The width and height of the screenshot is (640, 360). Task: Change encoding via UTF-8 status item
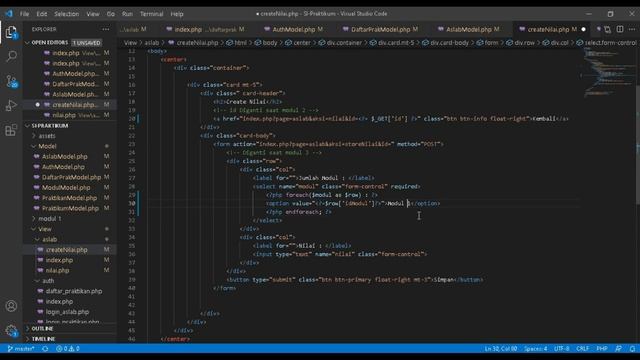click(562, 349)
